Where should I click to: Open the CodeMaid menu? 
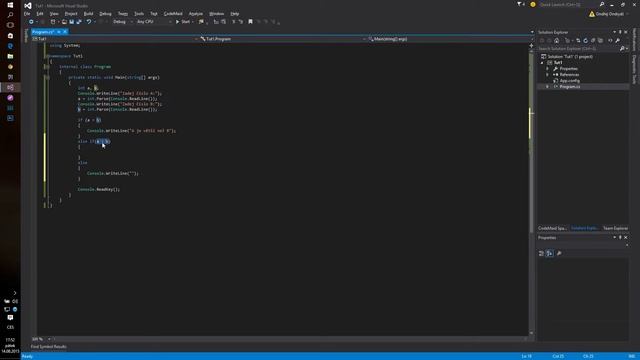point(173,13)
